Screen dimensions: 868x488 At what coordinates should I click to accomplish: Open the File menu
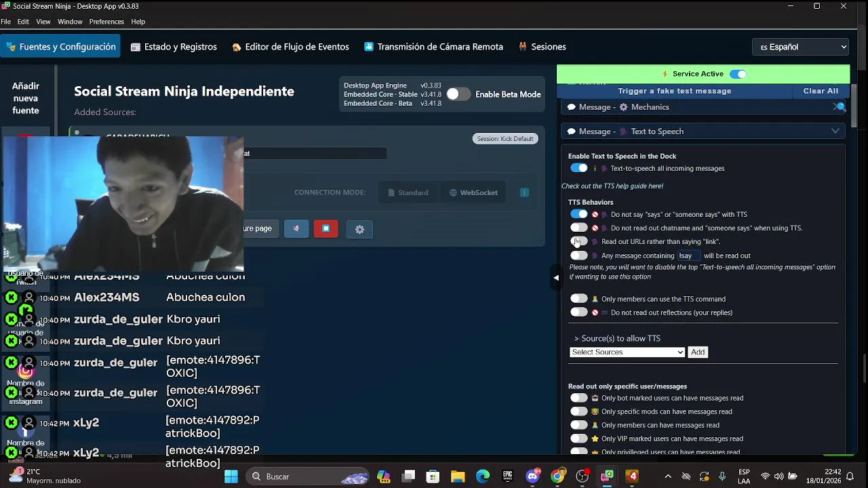[6, 22]
